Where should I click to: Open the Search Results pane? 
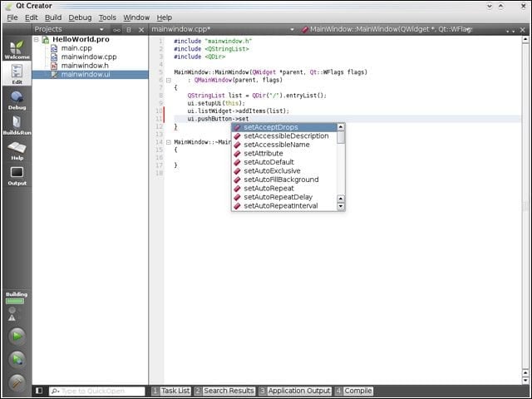[x=224, y=391]
